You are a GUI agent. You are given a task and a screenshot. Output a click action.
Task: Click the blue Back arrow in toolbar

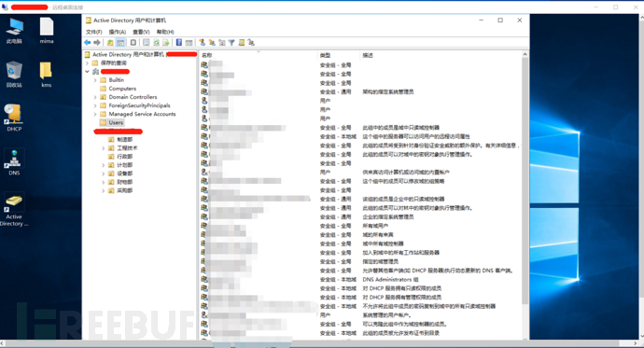[x=88, y=42]
